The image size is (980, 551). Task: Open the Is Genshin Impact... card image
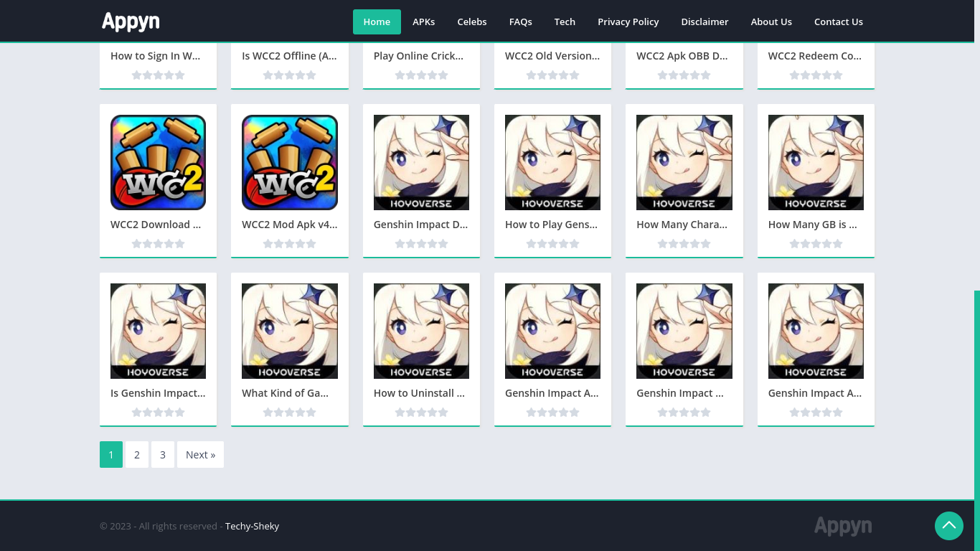tap(158, 331)
